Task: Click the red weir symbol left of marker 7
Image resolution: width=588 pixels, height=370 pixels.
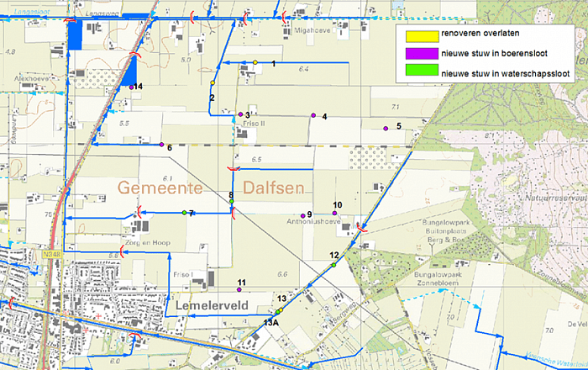Action: (139, 212)
